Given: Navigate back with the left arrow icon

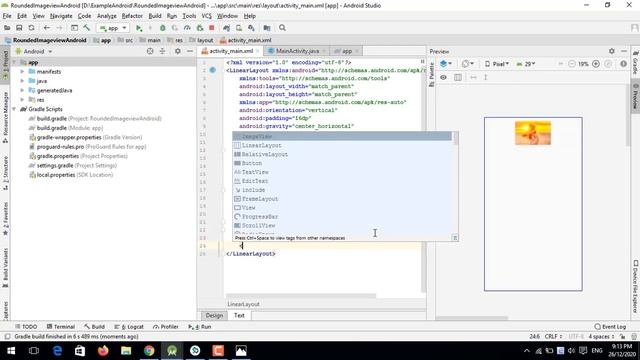Looking at the screenshot, I should (47, 28).
